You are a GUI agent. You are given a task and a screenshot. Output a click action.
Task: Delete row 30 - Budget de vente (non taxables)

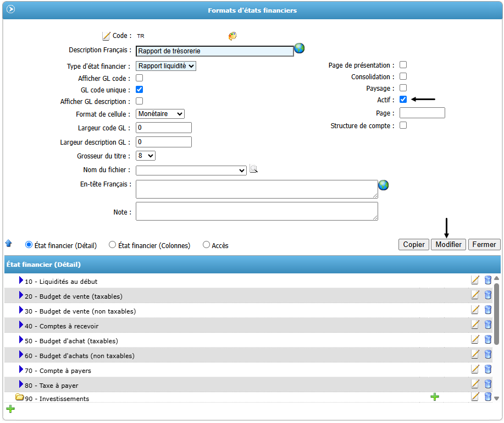(x=488, y=310)
